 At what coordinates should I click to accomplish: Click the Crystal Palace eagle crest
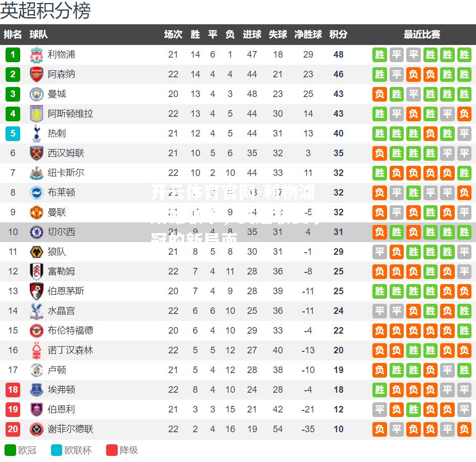[x=36, y=311]
